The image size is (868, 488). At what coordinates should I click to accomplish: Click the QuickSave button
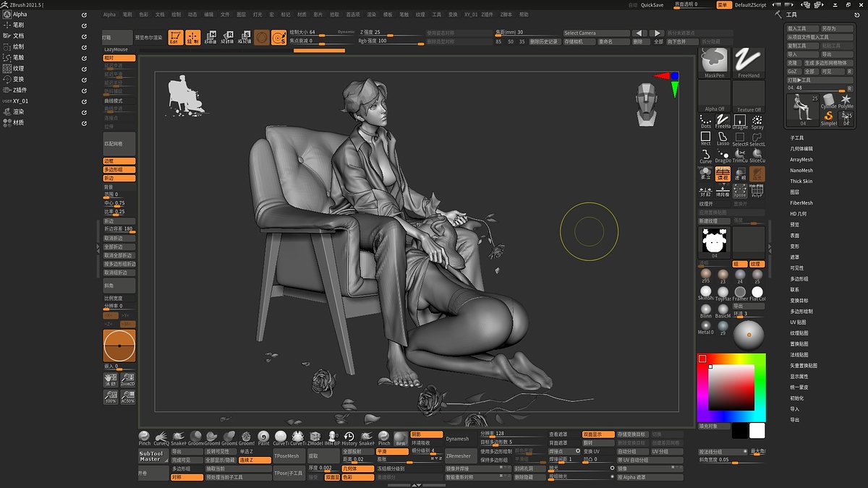click(x=652, y=5)
